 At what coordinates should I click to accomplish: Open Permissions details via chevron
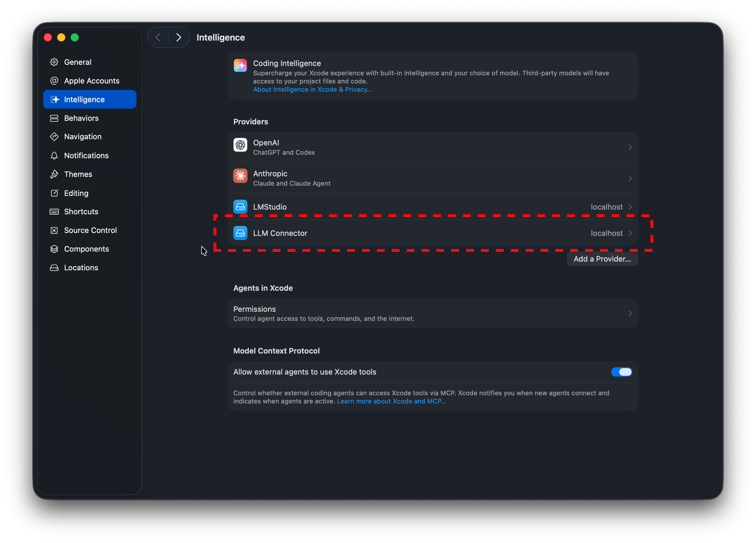630,314
